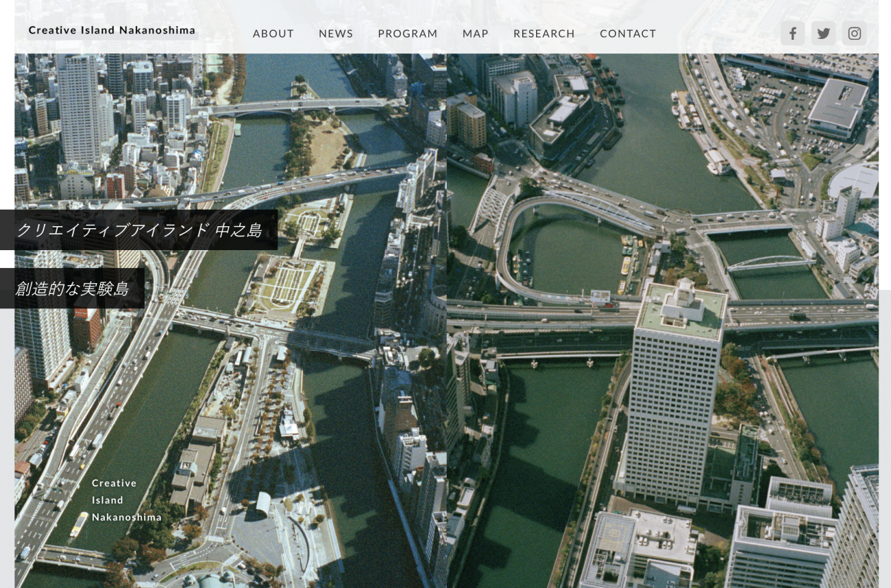Image resolution: width=891 pixels, height=588 pixels.
Task: Click the 創造的な実験島 caption banner
Action: pyautogui.click(x=72, y=289)
